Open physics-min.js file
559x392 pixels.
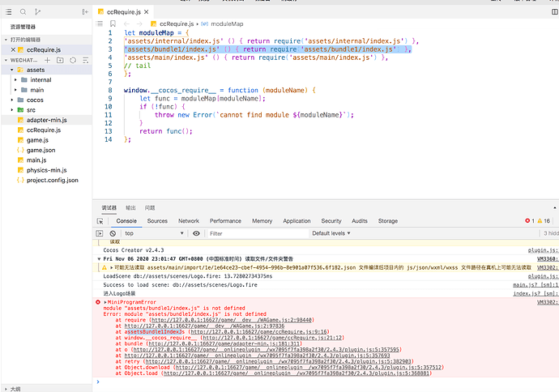[46, 170]
